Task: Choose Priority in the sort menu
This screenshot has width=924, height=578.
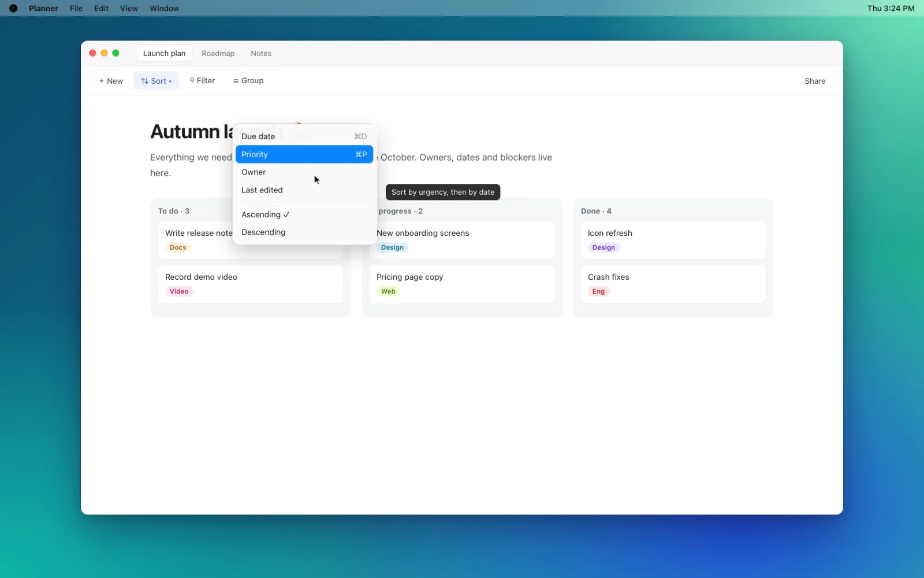Action: [x=304, y=154]
